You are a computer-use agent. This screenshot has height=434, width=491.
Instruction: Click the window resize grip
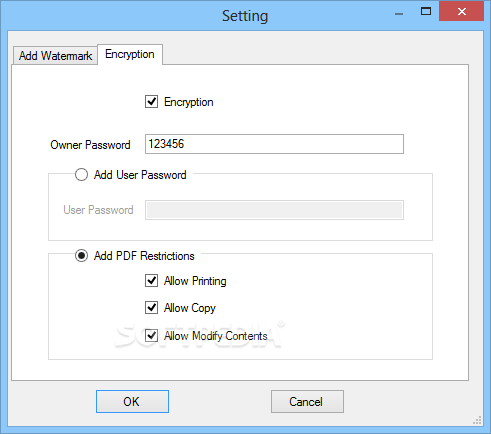click(x=477, y=421)
